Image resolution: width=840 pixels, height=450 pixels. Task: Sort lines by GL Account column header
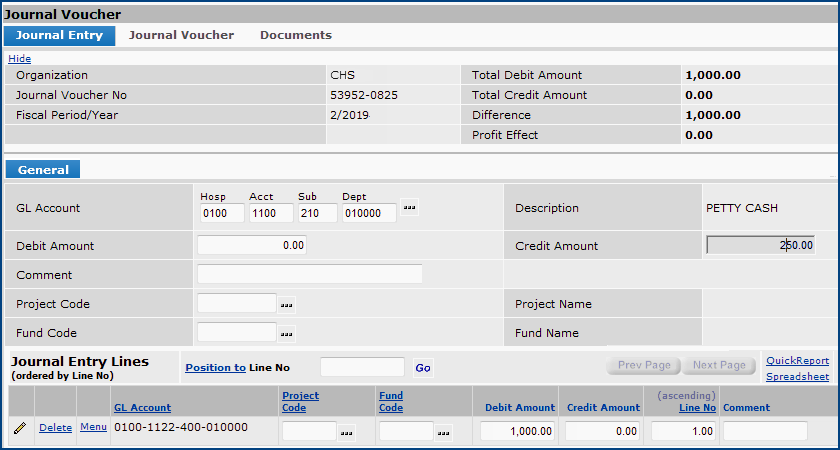click(142, 408)
